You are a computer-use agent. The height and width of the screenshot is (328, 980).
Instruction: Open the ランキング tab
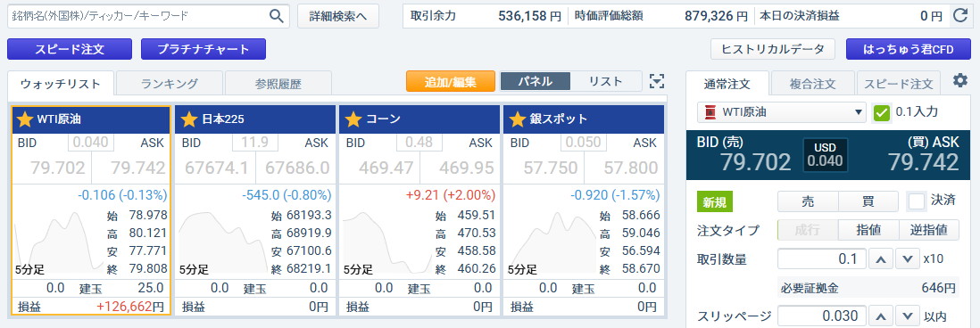coord(170,83)
